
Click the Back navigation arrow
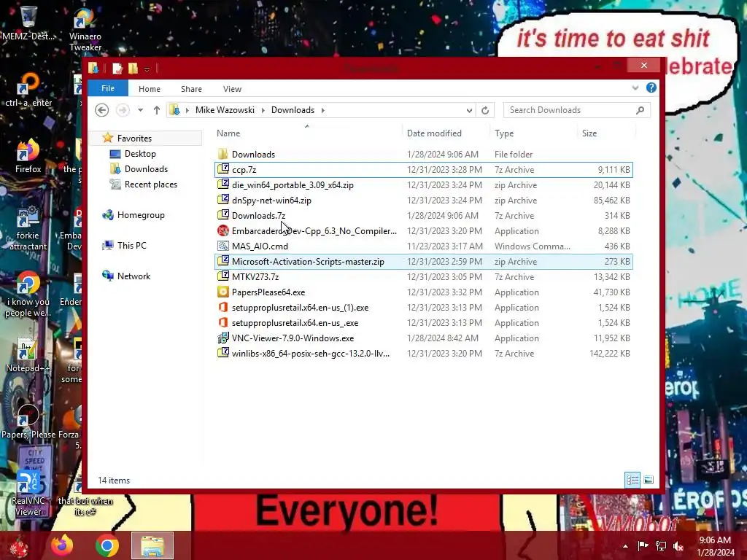click(101, 110)
